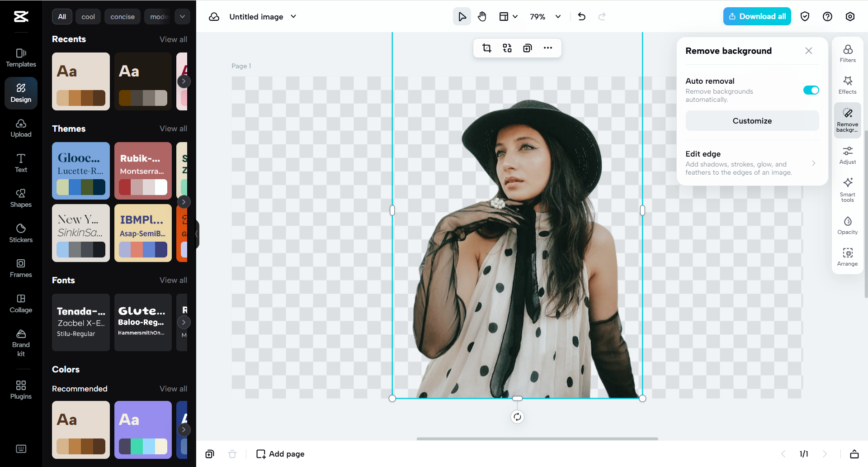Click the Customize button in Remove background panel
This screenshot has width=868, height=467.
click(x=752, y=120)
